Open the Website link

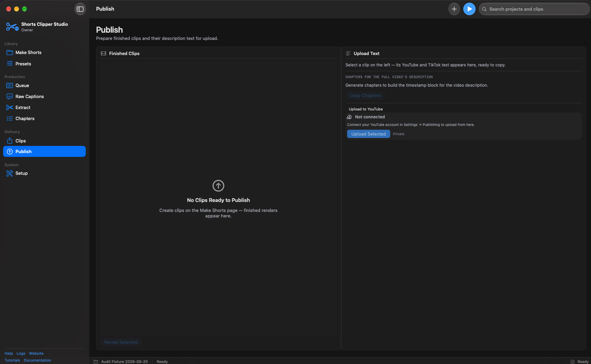click(x=36, y=353)
